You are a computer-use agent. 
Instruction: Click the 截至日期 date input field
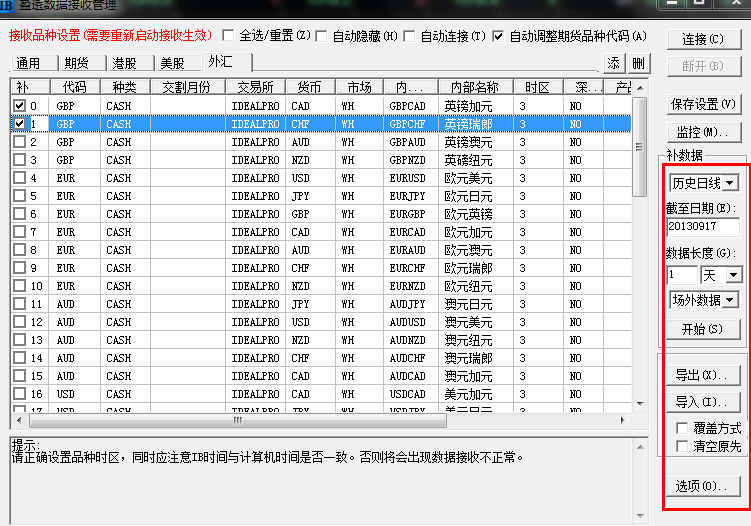click(x=702, y=228)
